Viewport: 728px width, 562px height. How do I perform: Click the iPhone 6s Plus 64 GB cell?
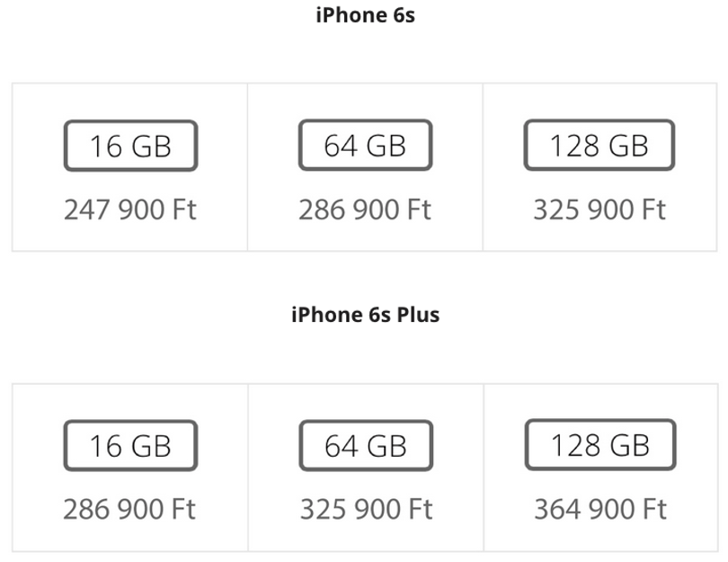pyautogui.click(x=366, y=468)
